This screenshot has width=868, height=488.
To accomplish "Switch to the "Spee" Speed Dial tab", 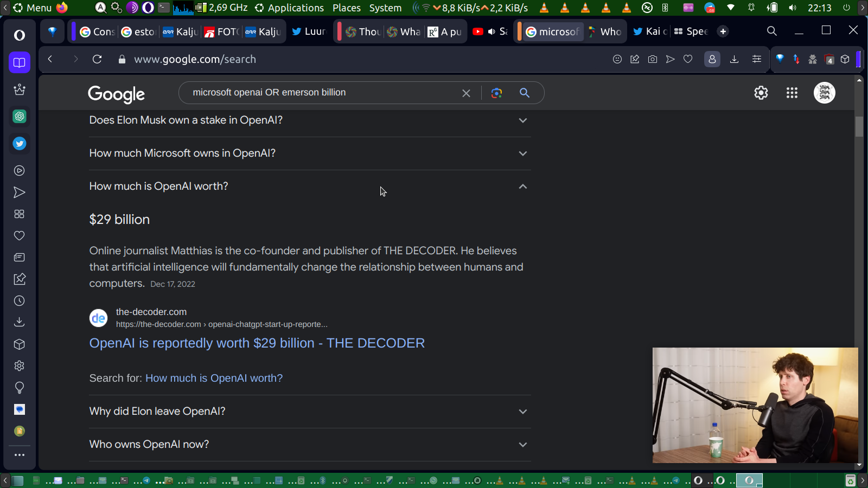I will tap(691, 31).
